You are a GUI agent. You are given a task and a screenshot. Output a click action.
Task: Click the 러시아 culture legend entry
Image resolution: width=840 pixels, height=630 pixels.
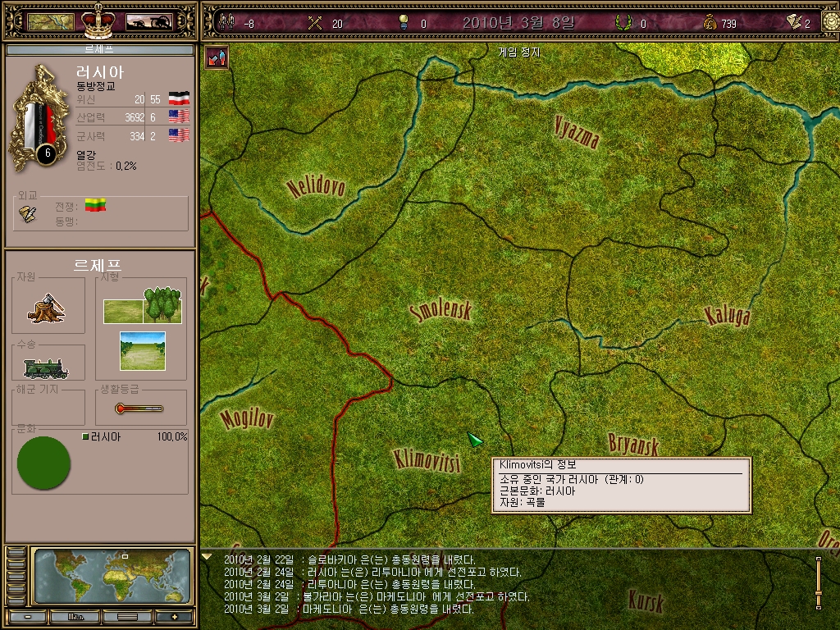[x=101, y=436]
